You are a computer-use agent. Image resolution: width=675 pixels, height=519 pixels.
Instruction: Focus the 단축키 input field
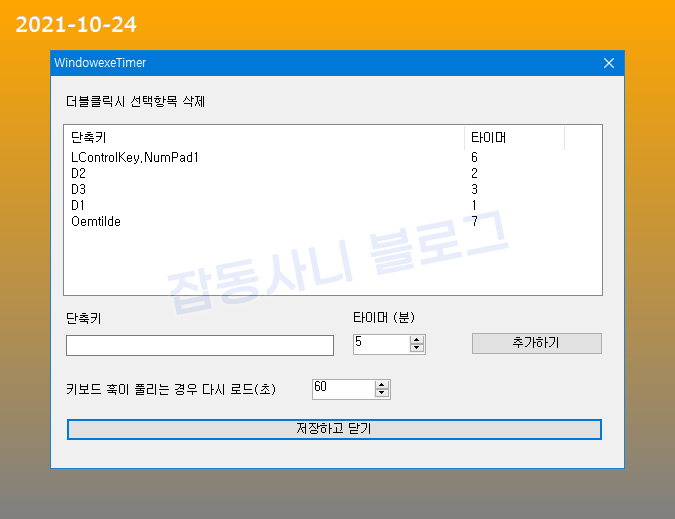200,345
